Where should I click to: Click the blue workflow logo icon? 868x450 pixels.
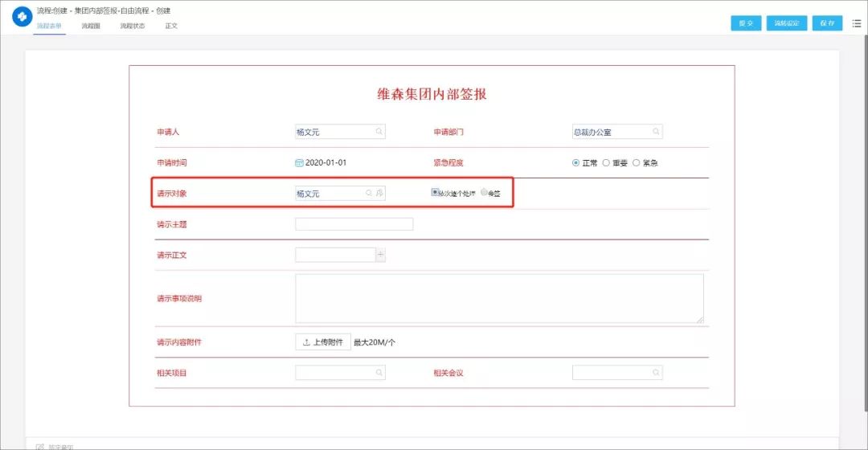[x=23, y=17]
